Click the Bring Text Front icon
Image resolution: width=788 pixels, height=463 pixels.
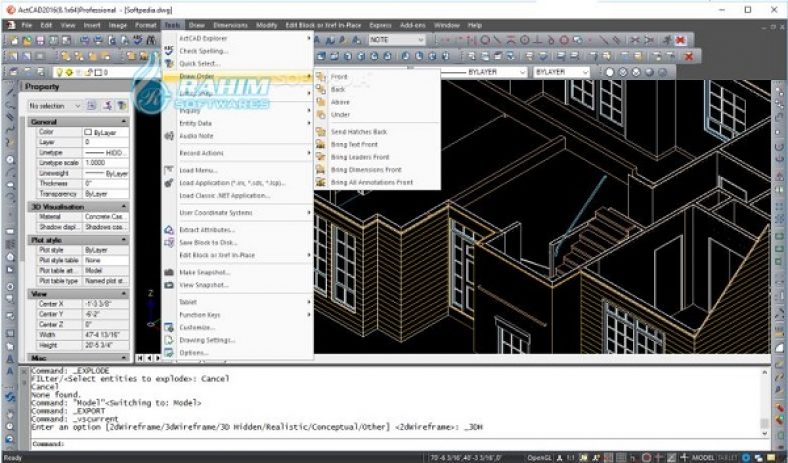click(321, 144)
